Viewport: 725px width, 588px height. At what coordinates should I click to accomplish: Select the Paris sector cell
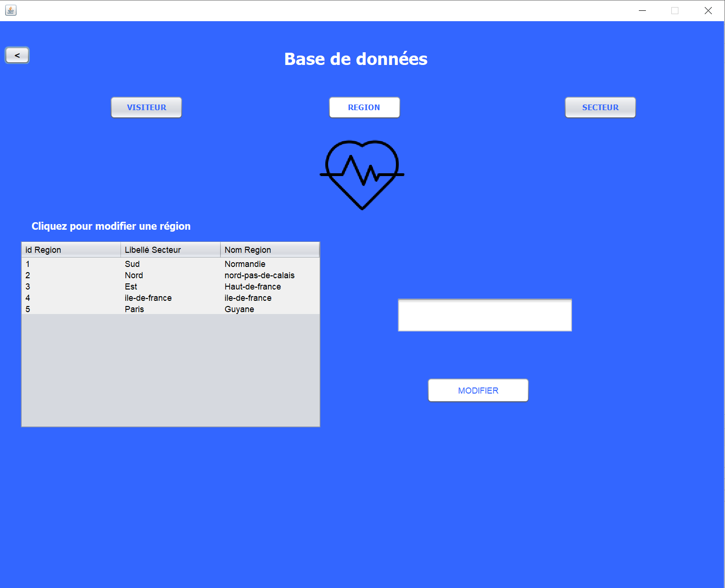(171, 309)
